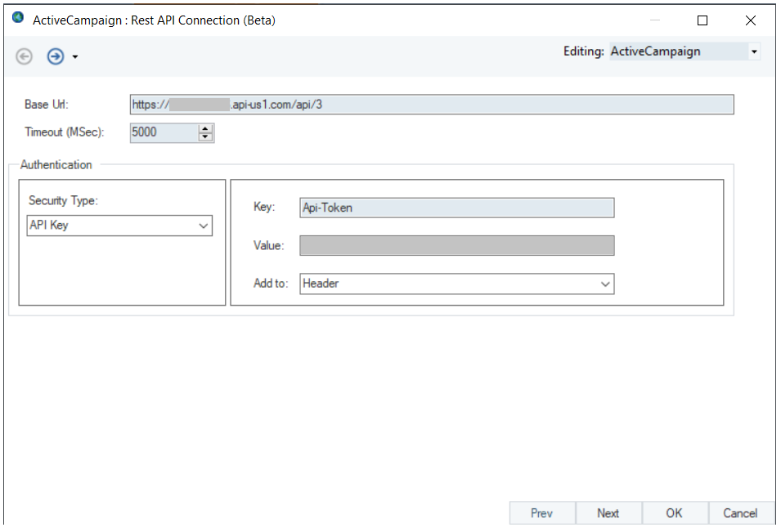Viewport: 781px width, 532px height.
Task: Minimize the Rest API Connection window
Action: click(655, 20)
